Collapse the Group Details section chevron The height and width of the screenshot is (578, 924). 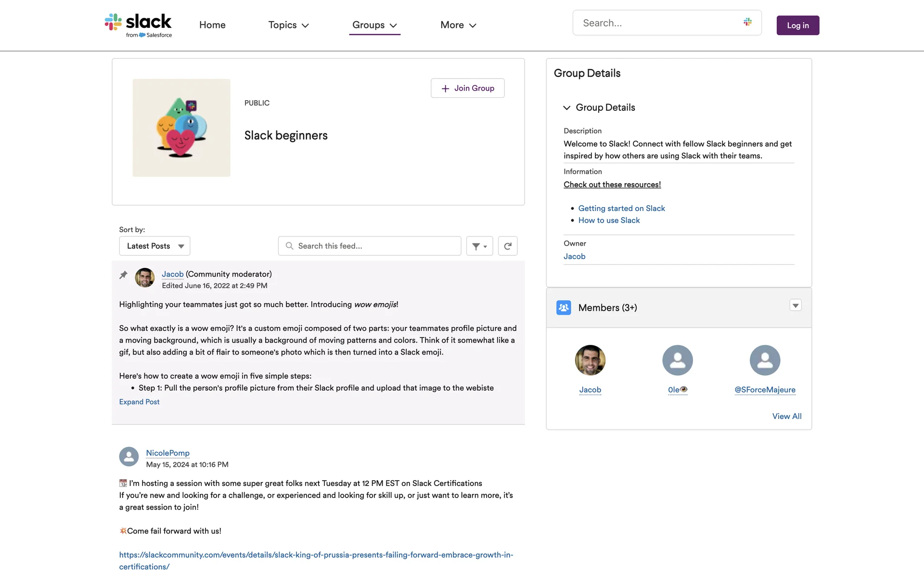coord(567,108)
